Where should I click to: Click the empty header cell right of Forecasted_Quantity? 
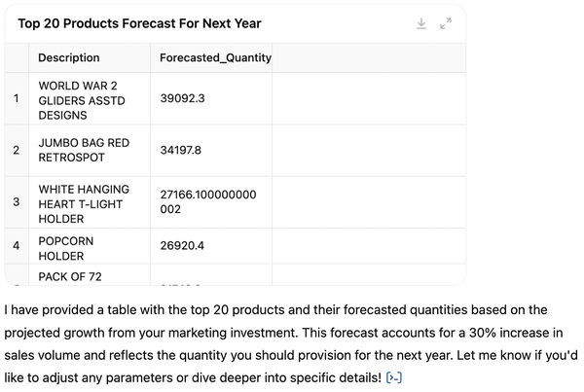pos(369,58)
